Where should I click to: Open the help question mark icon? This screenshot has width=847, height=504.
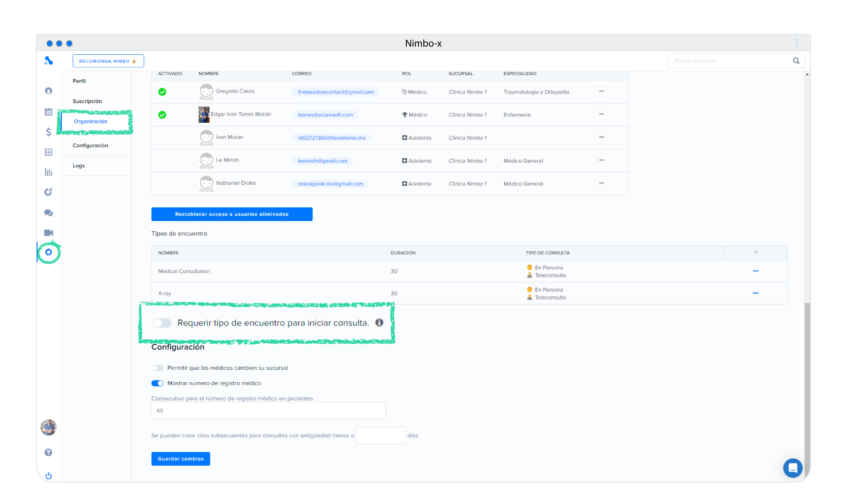click(48, 452)
